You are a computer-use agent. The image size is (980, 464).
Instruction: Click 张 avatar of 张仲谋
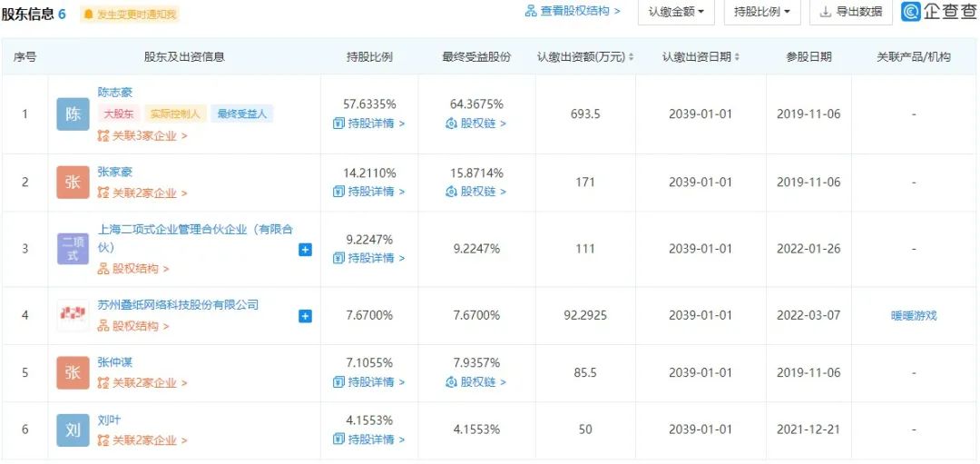pos(73,372)
